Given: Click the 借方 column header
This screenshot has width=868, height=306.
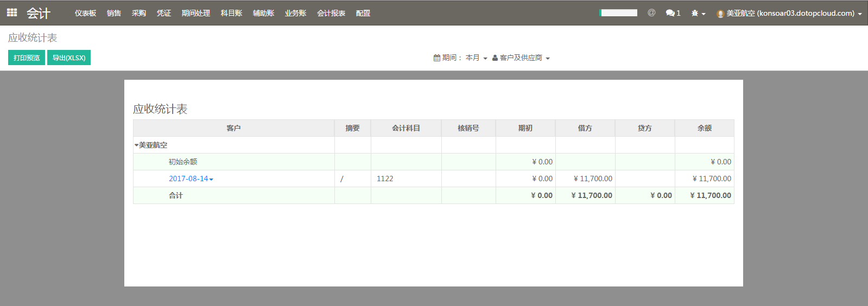Looking at the screenshot, I should point(585,128).
